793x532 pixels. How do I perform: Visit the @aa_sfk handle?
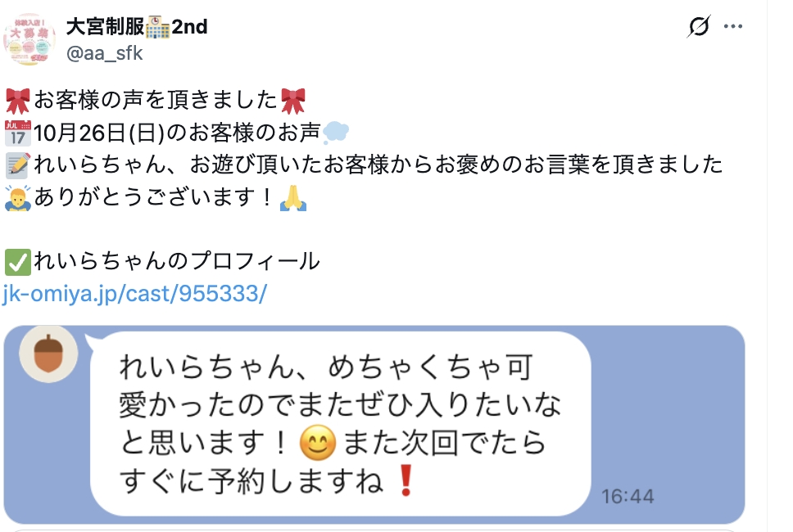[x=105, y=53]
